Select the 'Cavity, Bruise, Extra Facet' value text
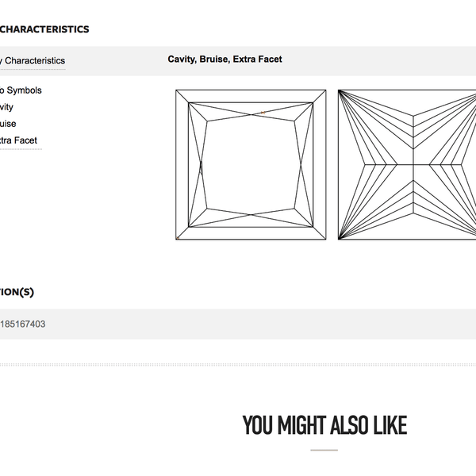Screen dimensions: 476x476 (225, 59)
